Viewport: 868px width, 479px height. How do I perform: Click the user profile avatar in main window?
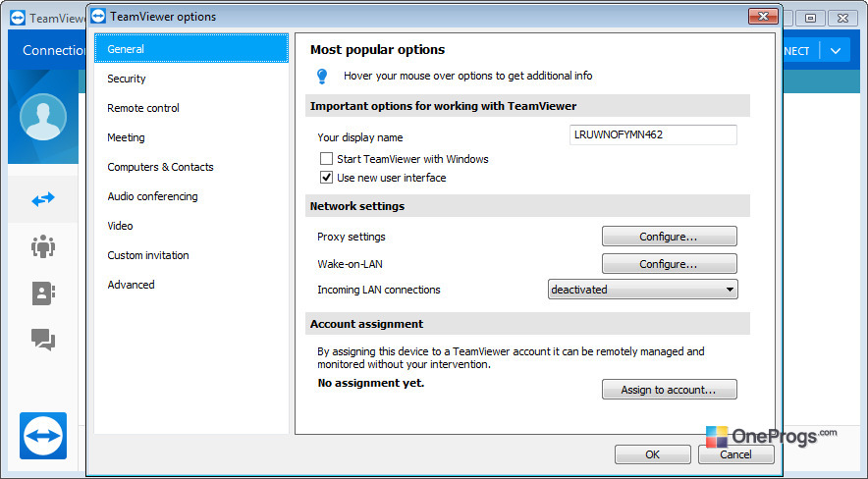(x=43, y=117)
